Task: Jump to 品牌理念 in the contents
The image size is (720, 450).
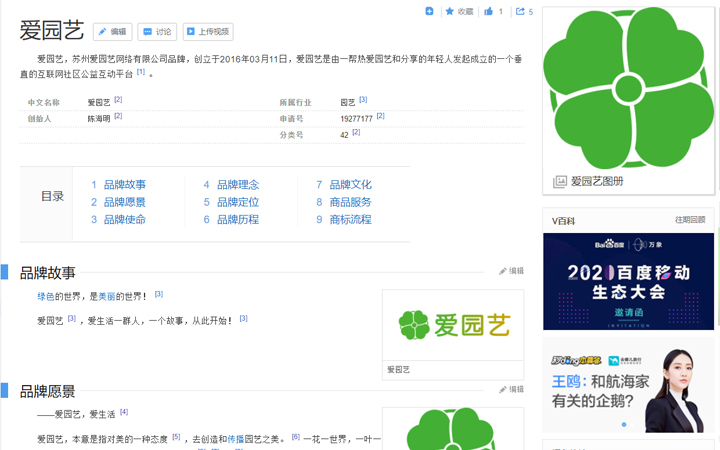Action: [x=238, y=185]
